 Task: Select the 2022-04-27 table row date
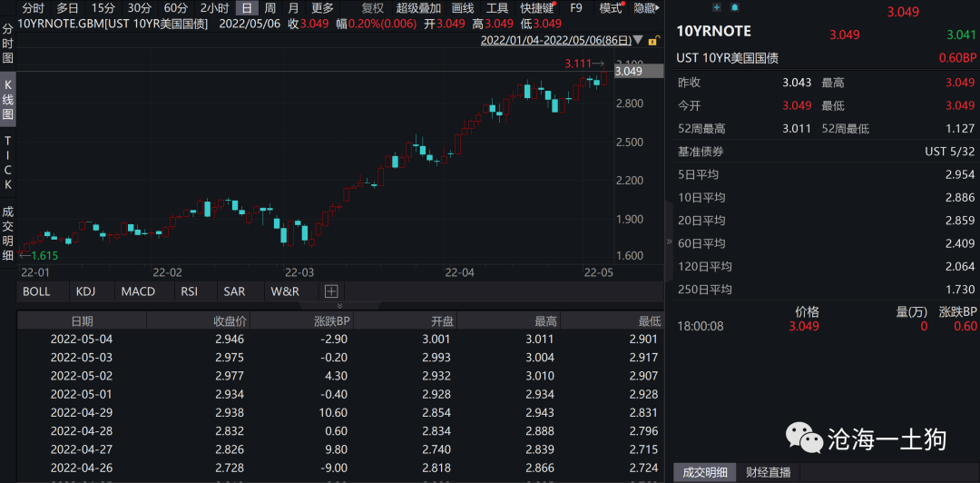click(x=82, y=449)
